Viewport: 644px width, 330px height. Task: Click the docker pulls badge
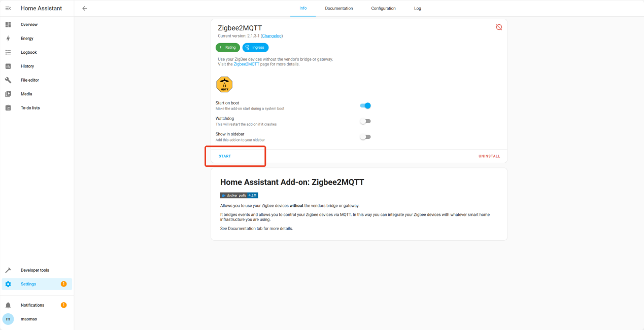(x=239, y=195)
